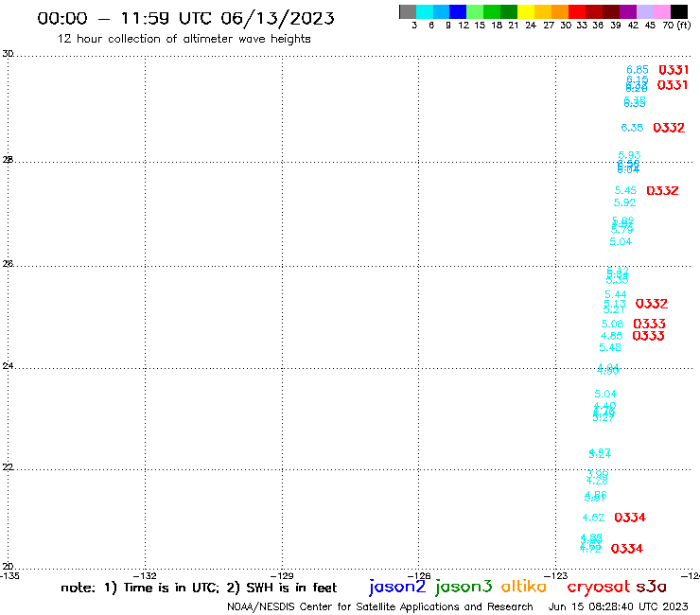Click the gray 3 ft legend swatch
Viewport: 700px width, 615px height.
coord(408,11)
